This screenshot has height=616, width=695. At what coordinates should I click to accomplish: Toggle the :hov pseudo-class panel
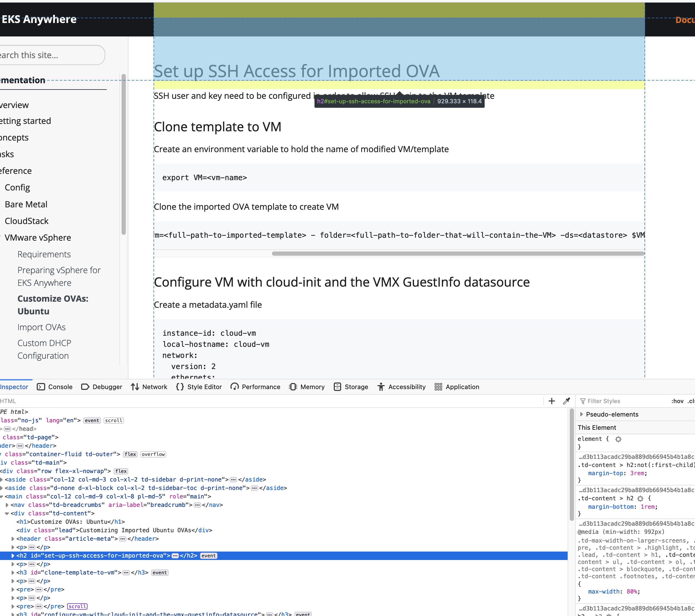678,401
